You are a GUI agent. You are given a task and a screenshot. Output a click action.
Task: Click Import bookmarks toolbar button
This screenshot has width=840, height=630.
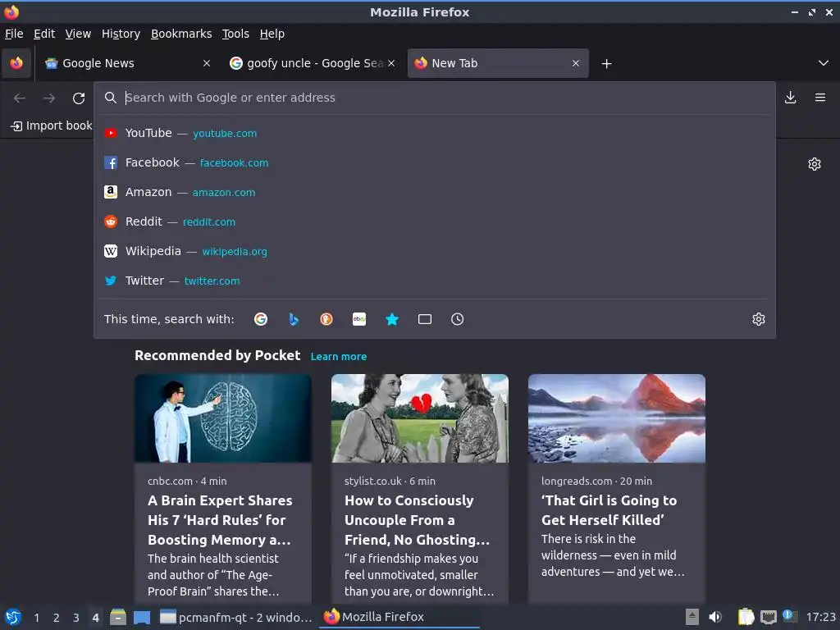pos(51,126)
